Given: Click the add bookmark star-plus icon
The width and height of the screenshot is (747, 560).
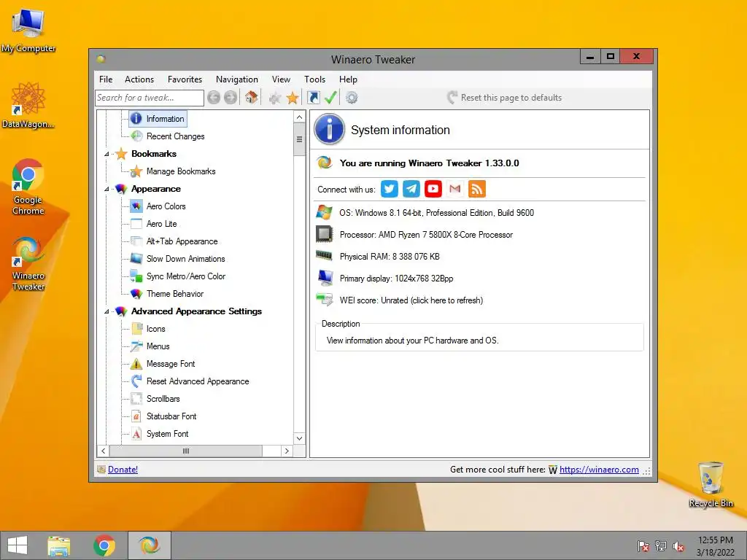Looking at the screenshot, I should (275, 98).
